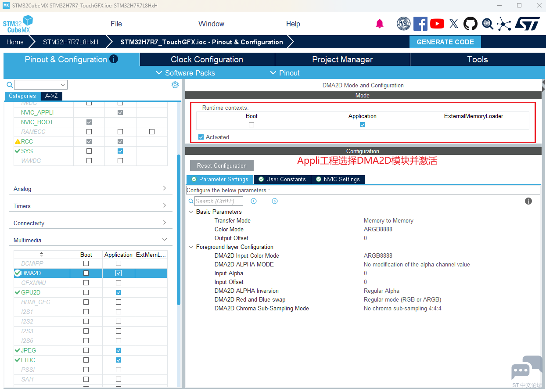Click Color Mode value ARGB8888
Viewport: 546px width, 392px height.
pyautogui.click(x=378, y=229)
